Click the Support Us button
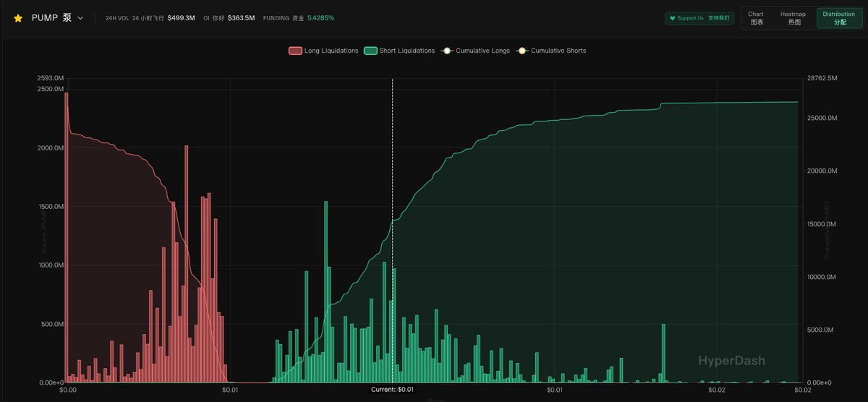This screenshot has width=868, height=402. pos(699,18)
